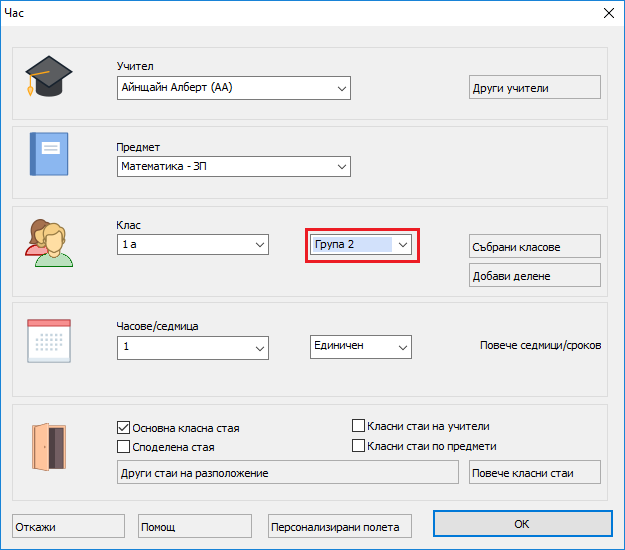Click the Добави делене button
The width and height of the screenshot is (625, 550).
point(535,276)
